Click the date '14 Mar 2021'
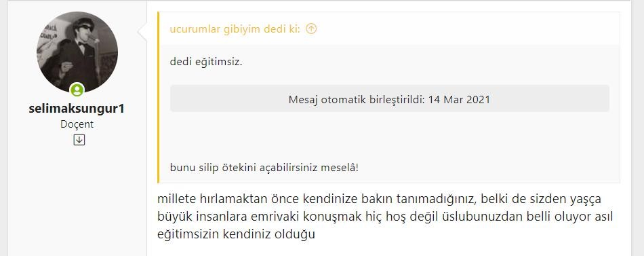The width and height of the screenshot is (644, 256). tap(459, 100)
